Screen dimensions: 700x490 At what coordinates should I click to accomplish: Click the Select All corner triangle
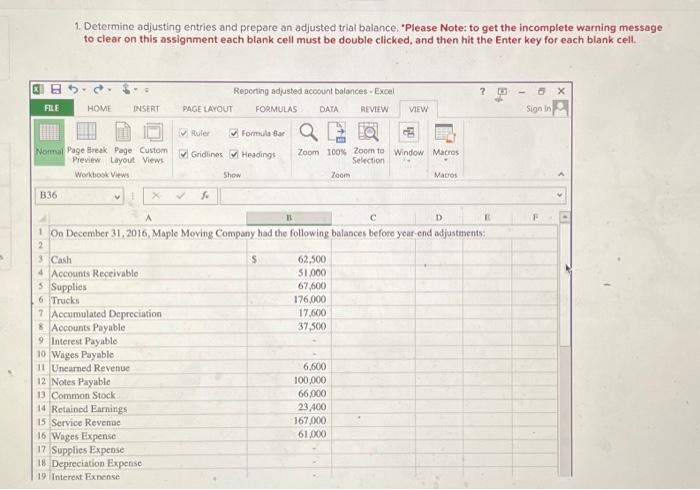tap(43, 219)
